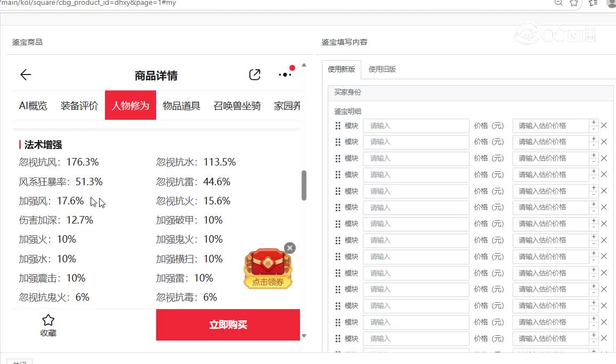Click the 忽视抗水: 113.5% stat
The image size is (616, 364).
point(196,162)
